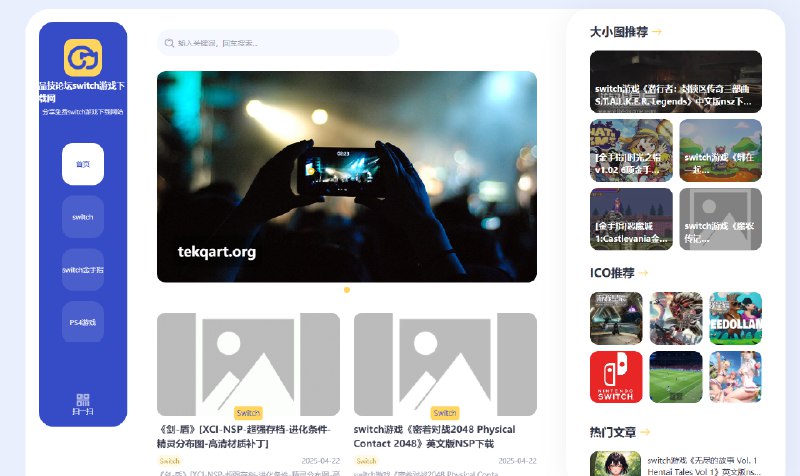800x476 pixels.
Task: Click the yellow carousel indicator dot
Action: coord(347,290)
